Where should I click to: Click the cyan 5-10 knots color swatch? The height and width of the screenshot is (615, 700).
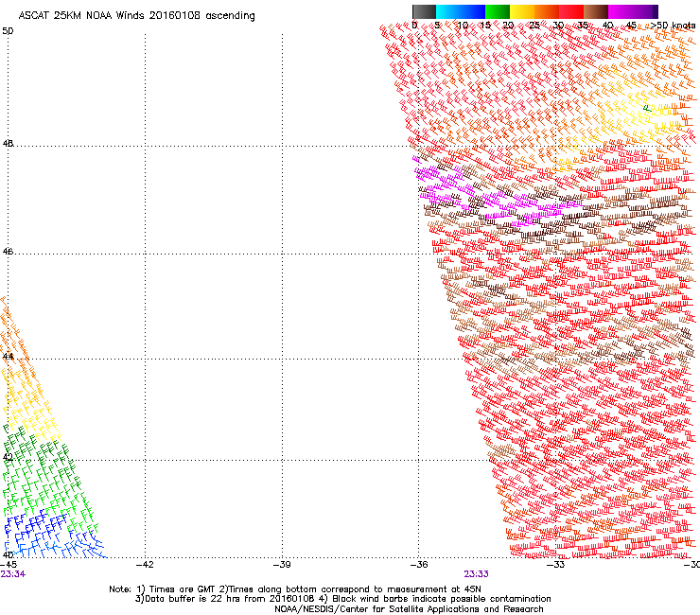448,11
